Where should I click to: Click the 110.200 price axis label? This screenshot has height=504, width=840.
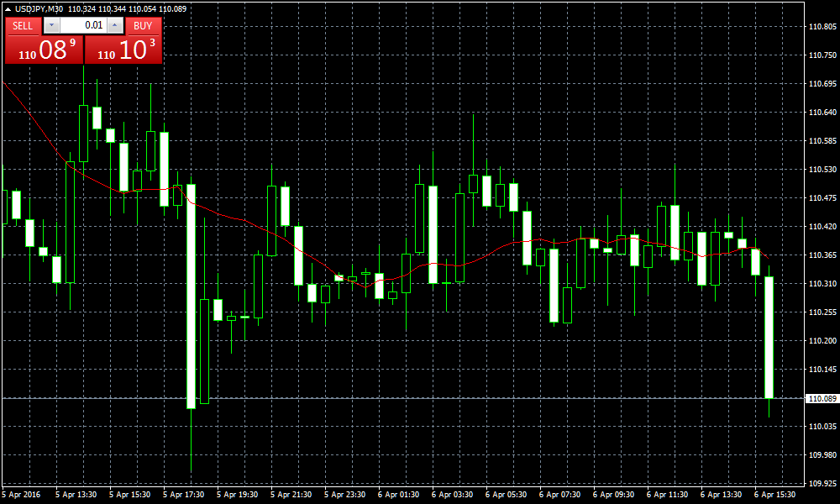click(822, 341)
